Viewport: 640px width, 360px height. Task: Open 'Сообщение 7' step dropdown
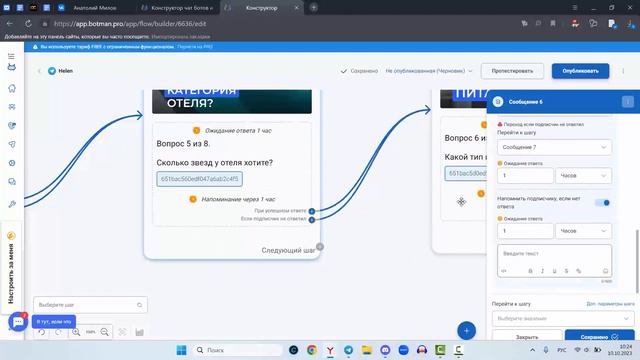click(x=554, y=147)
